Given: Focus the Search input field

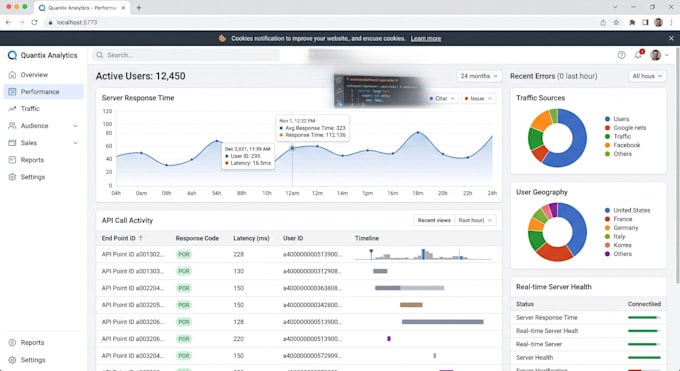Looking at the screenshot, I should (186, 55).
